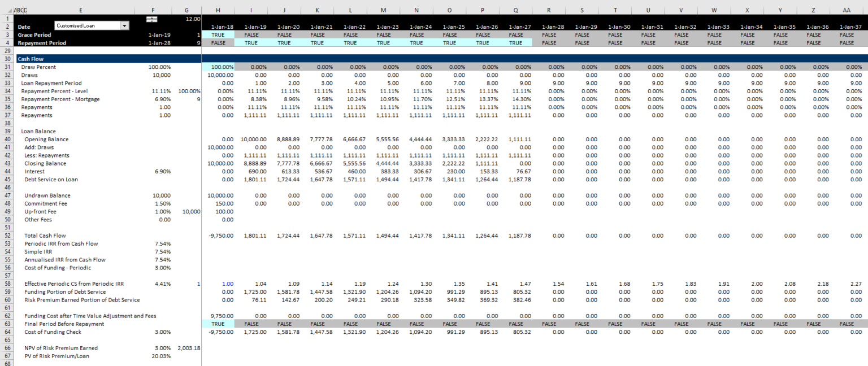Screen dimensions: 868x366
Task: Select the Final Period Before Repayment TRUE cell
Action: pos(218,324)
